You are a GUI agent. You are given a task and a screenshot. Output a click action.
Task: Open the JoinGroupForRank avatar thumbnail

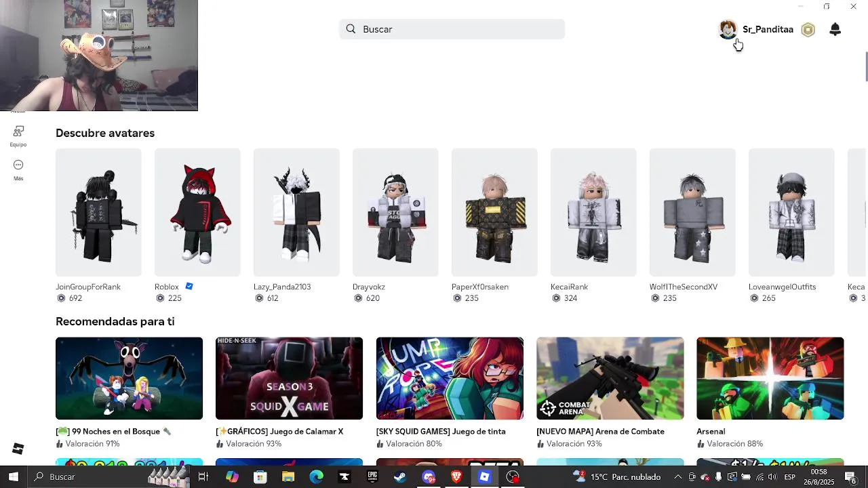(98, 212)
